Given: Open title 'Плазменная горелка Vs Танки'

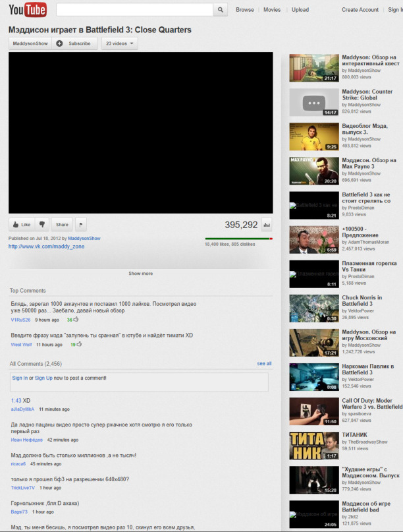Looking at the screenshot, I should point(369,266).
